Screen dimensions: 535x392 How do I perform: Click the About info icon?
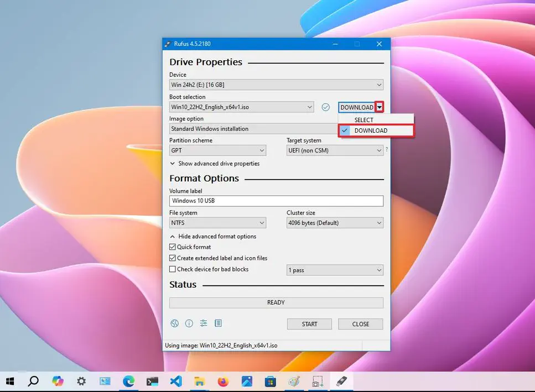click(x=189, y=323)
